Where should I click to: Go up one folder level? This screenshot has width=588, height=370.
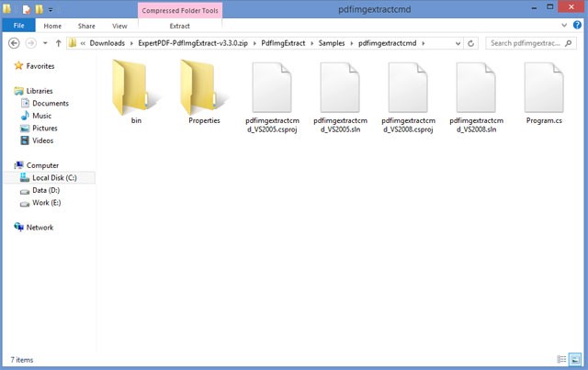pyautogui.click(x=58, y=43)
